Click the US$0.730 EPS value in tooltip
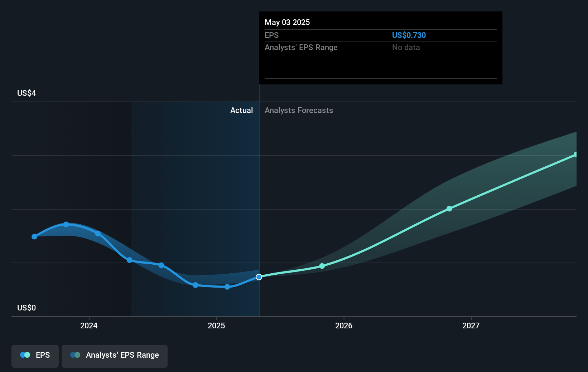 (x=409, y=35)
